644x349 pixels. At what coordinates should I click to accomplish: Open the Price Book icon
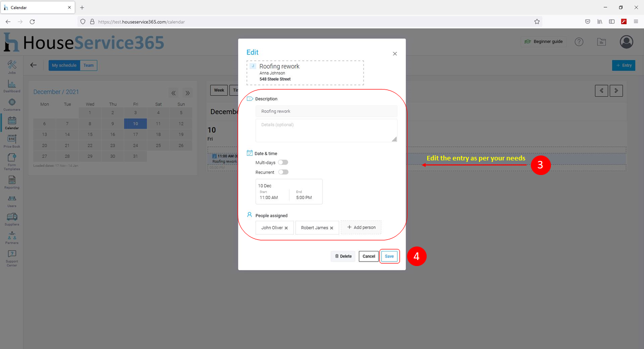pyautogui.click(x=12, y=140)
